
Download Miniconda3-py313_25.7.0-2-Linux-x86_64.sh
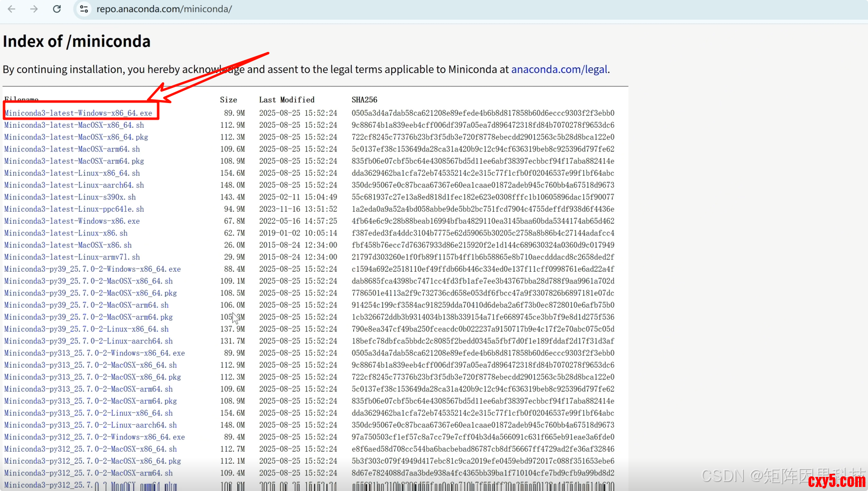[88, 413]
